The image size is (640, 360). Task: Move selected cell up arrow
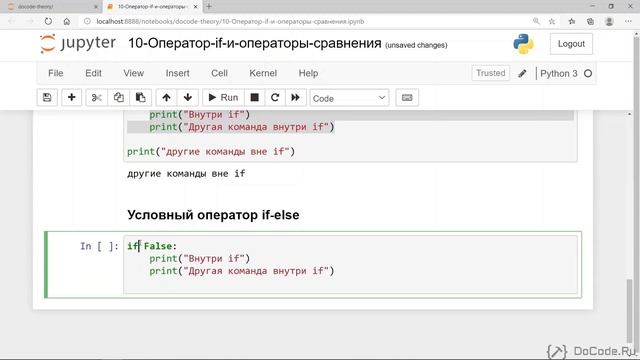click(166, 98)
